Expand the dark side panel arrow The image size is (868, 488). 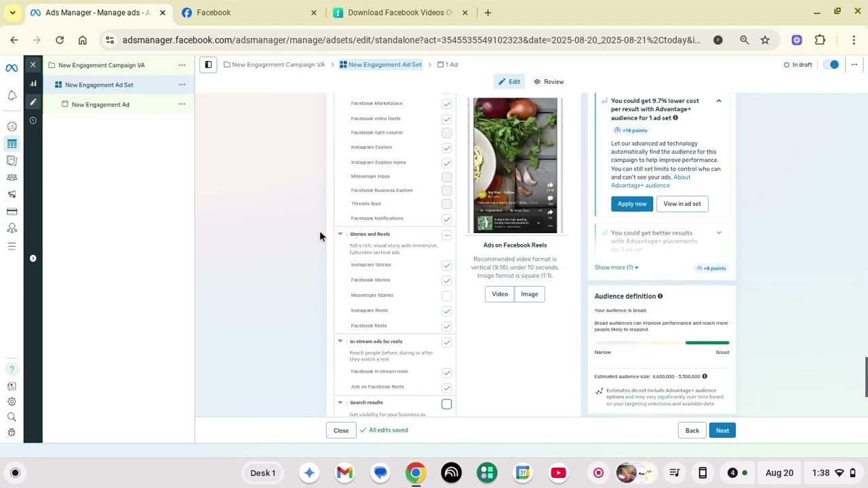tap(33, 258)
